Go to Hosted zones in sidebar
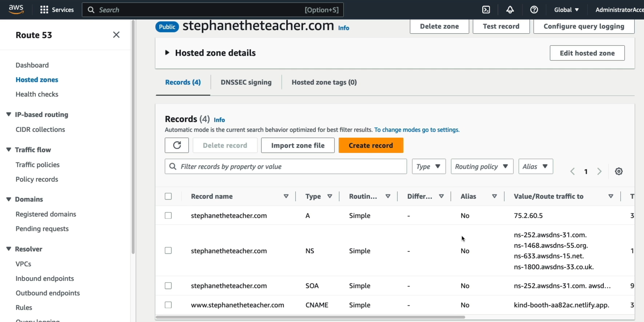The image size is (644, 322). [x=37, y=80]
